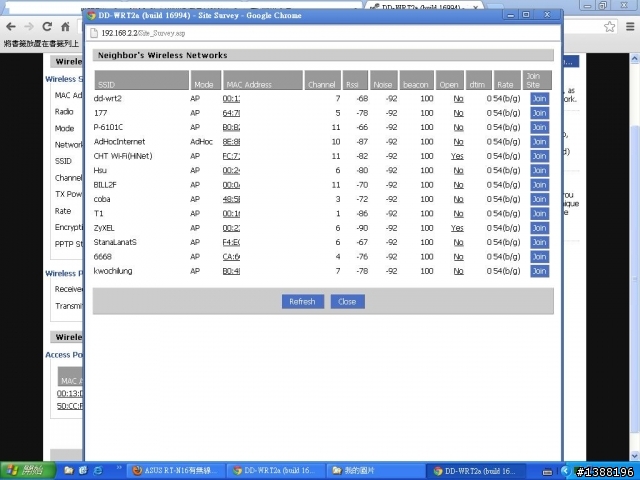Join the AdHocInternet network
The width and height of the screenshot is (640, 480).
coord(539,142)
